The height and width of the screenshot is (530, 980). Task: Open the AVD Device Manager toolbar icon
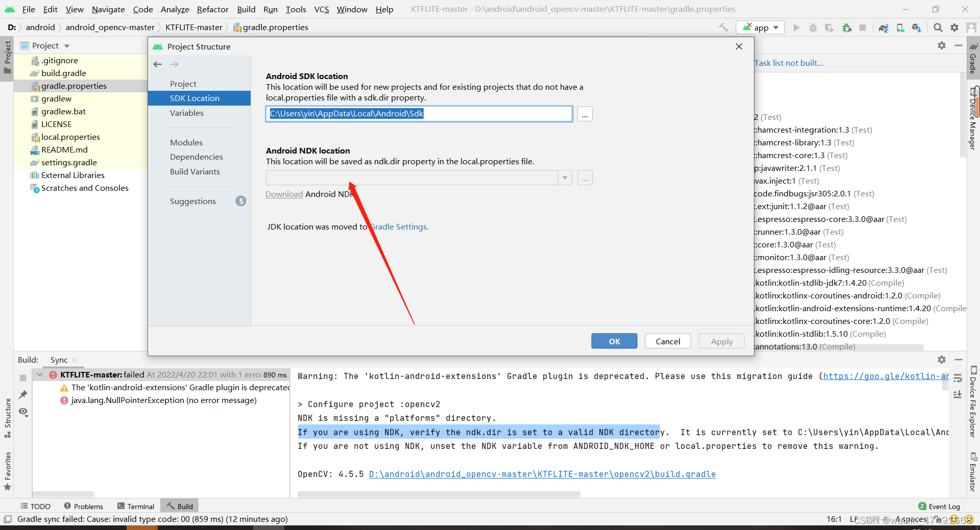pos(900,28)
